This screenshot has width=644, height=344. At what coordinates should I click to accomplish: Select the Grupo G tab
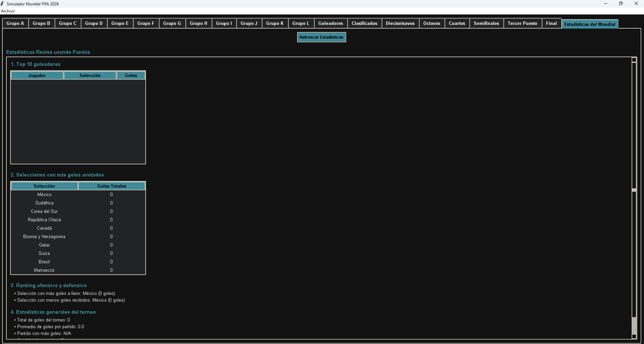tap(172, 23)
